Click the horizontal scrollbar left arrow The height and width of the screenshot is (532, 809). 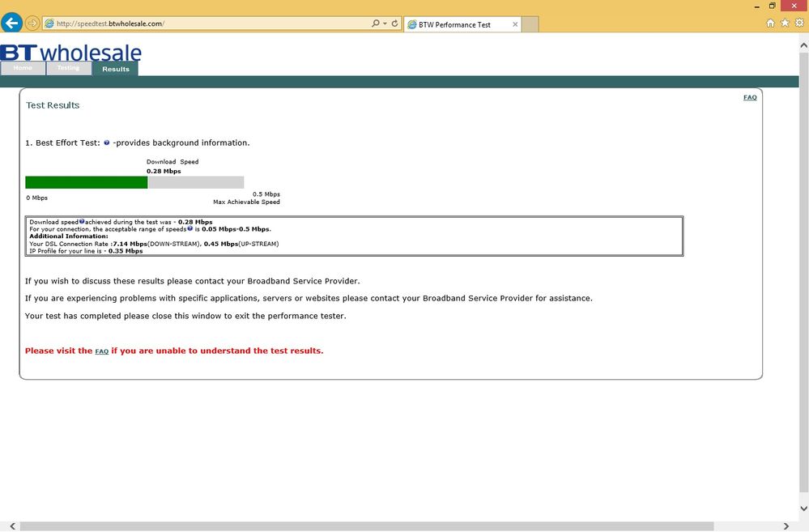(12, 526)
